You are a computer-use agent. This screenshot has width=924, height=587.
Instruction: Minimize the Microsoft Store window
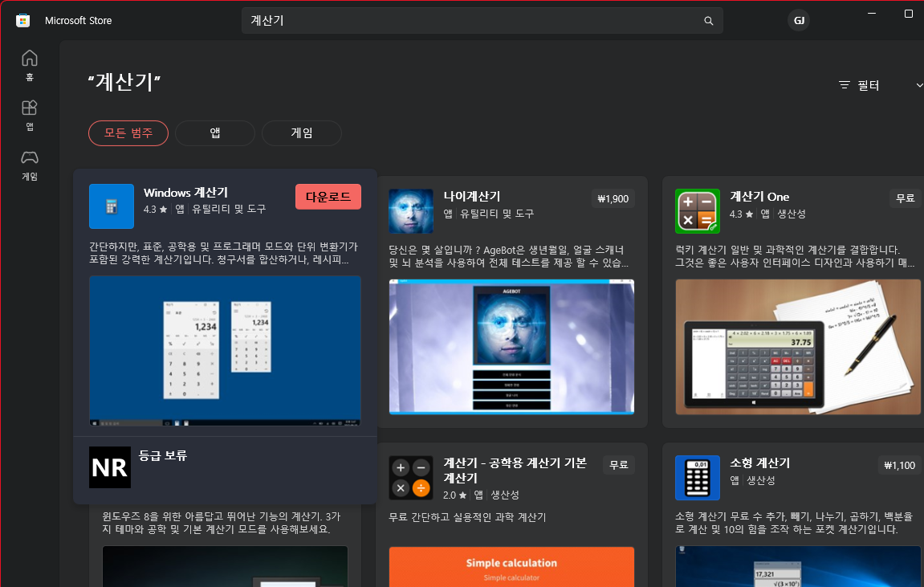[872, 13]
